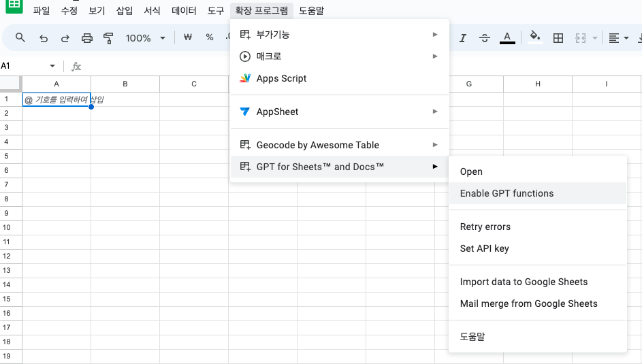Select column G header
Viewport: 642px width, 364px height.
click(469, 84)
